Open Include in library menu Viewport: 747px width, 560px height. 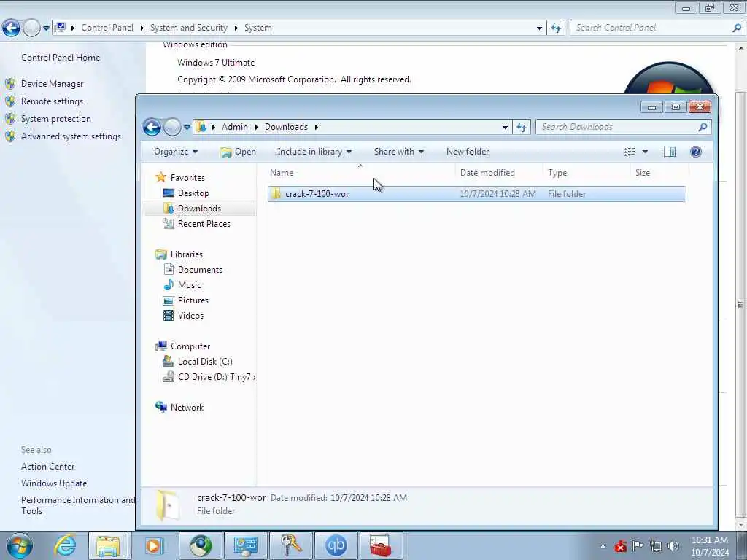314,152
